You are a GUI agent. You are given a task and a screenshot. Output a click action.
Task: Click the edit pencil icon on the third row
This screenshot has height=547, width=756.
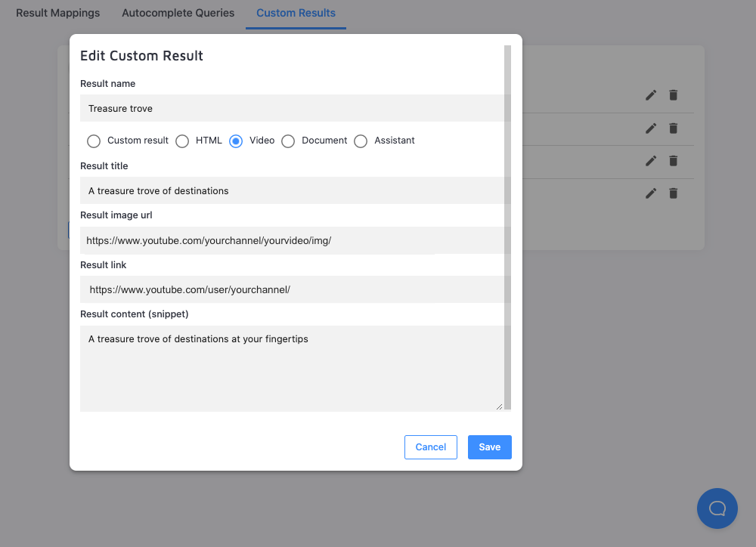[650, 160]
